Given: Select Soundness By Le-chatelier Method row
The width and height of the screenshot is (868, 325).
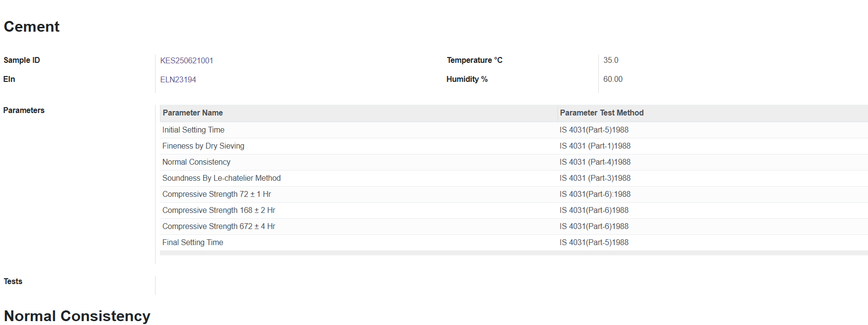Looking at the screenshot, I should [514, 178].
